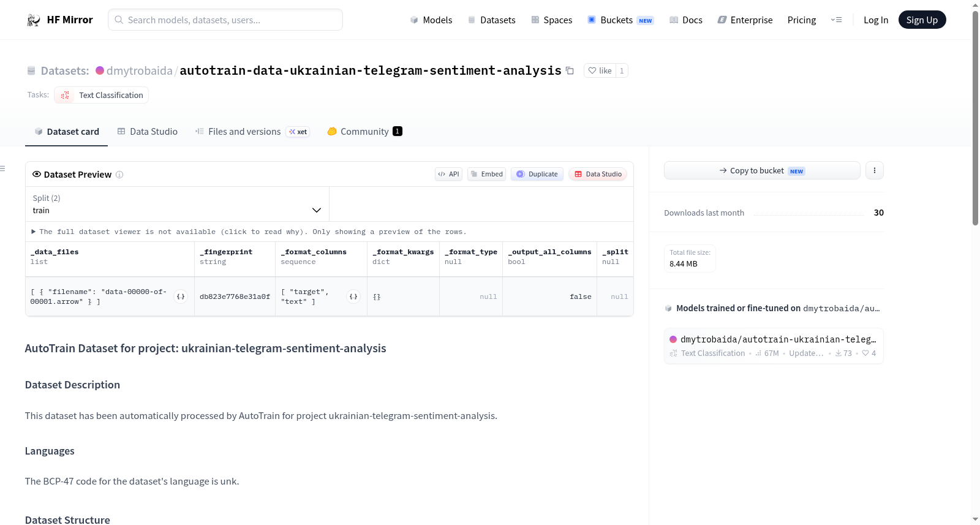The image size is (980, 525).
Task: Click the dmytrobaida owner avatar in title
Action: (x=100, y=70)
